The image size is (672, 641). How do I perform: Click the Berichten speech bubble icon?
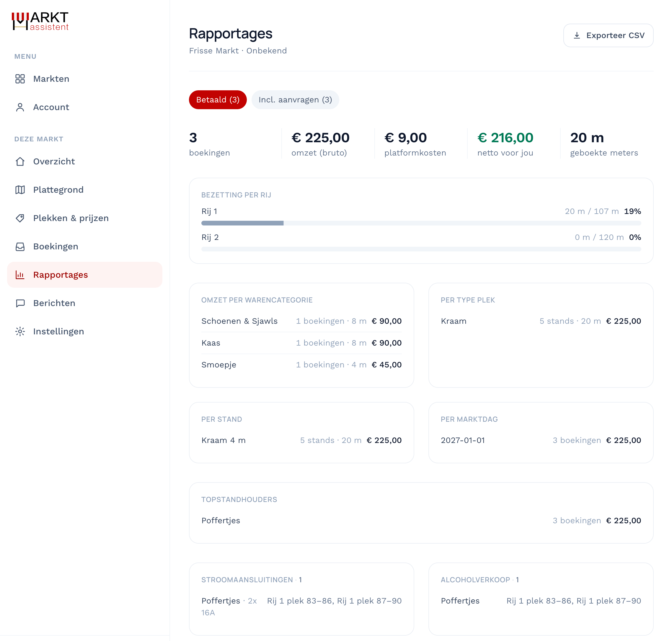tap(20, 303)
